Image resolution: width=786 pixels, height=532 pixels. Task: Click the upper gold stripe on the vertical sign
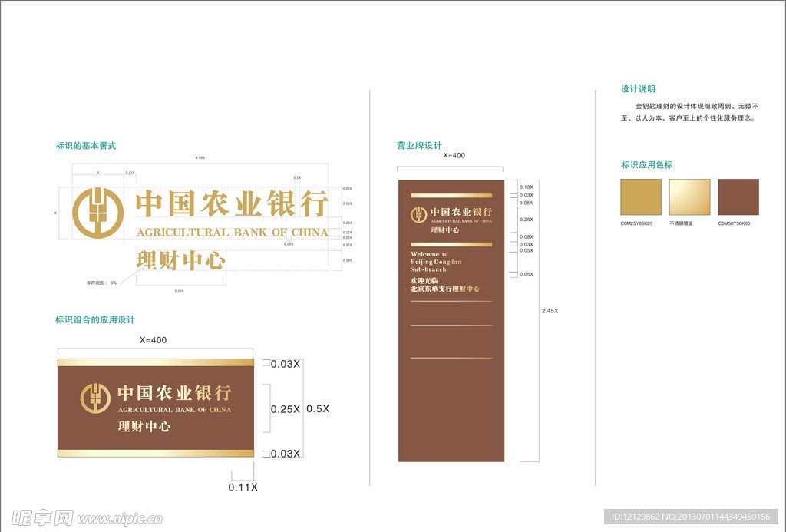click(x=451, y=196)
